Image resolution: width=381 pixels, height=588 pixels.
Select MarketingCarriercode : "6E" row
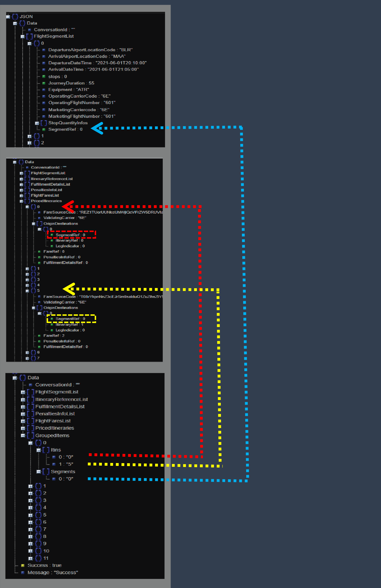tap(79, 110)
